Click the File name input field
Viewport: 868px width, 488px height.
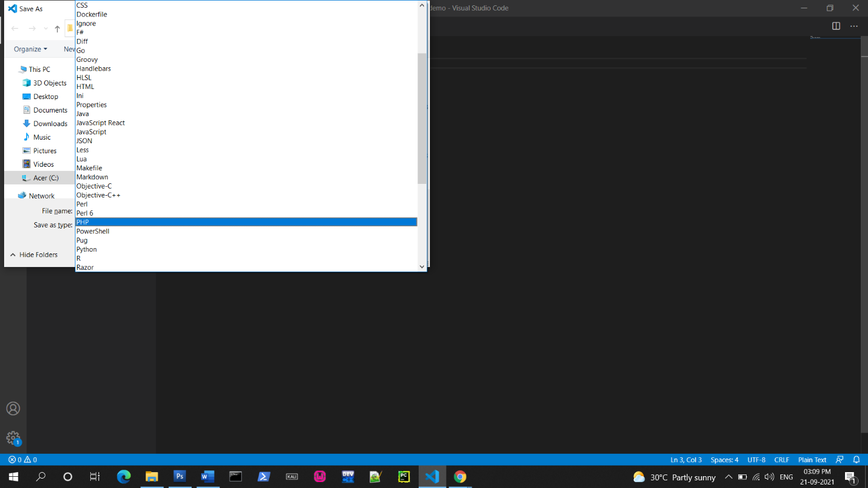pos(177,210)
